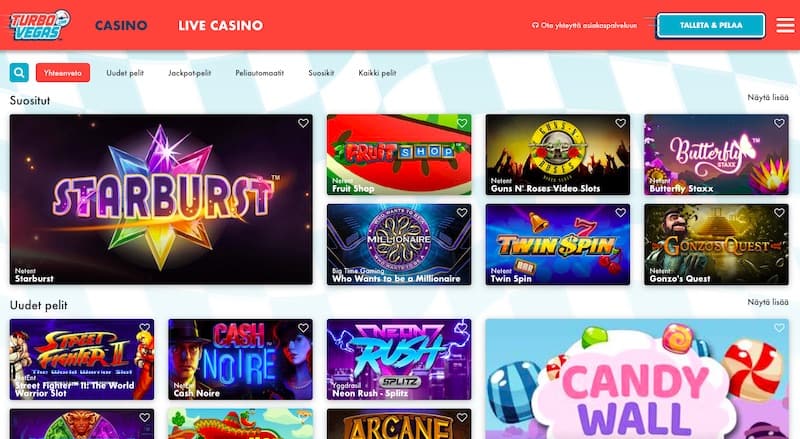Favorite the Cash Noire game
The width and height of the screenshot is (800, 439).
click(303, 328)
